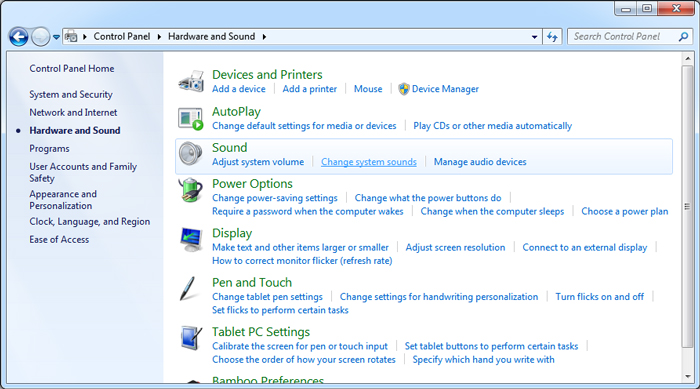Open the Mouse settings link
700x389 pixels.
pos(368,89)
